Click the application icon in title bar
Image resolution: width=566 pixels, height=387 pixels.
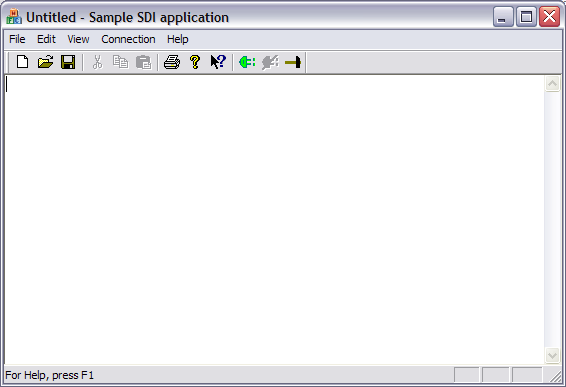14,17
